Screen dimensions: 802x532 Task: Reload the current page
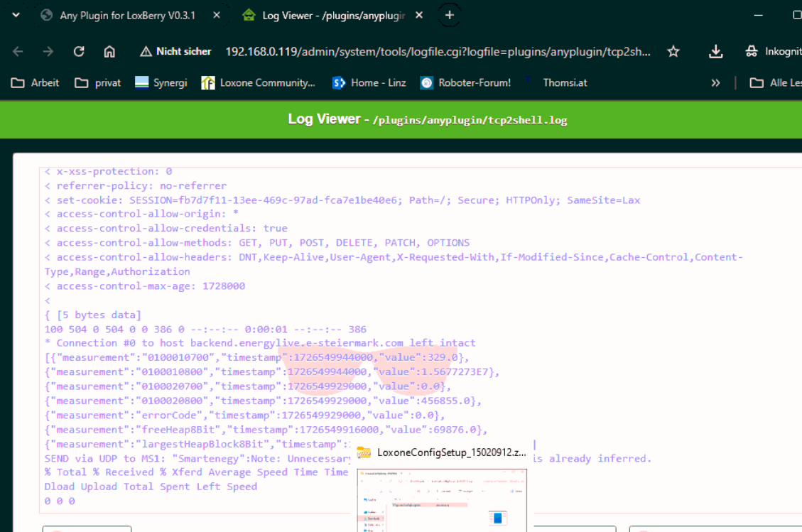[79, 51]
